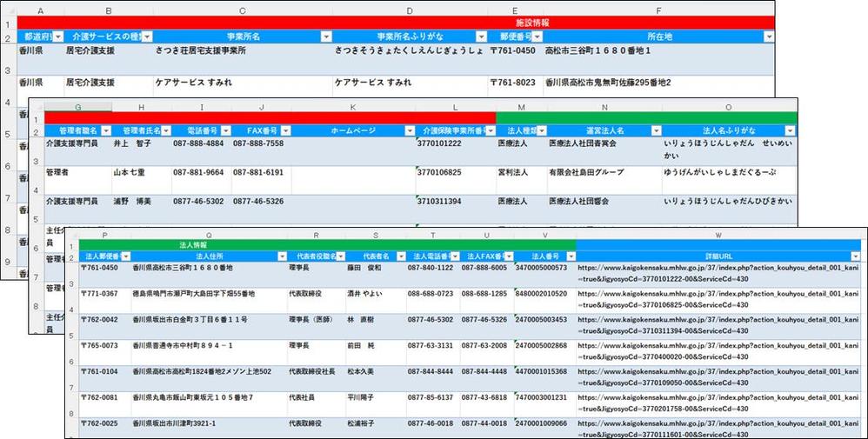The width and height of the screenshot is (868, 439).
Task: Select the corporate number cell 7470003001231
Action: 544,403
